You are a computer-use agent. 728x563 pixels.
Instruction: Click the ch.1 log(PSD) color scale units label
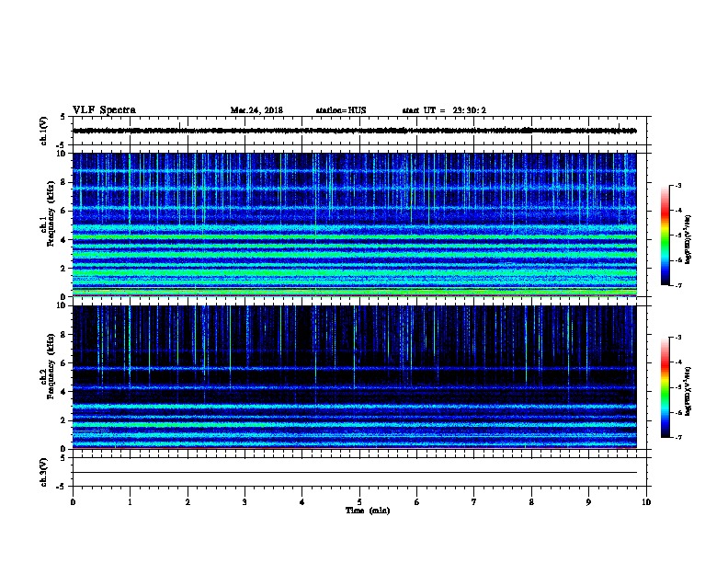[688, 239]
